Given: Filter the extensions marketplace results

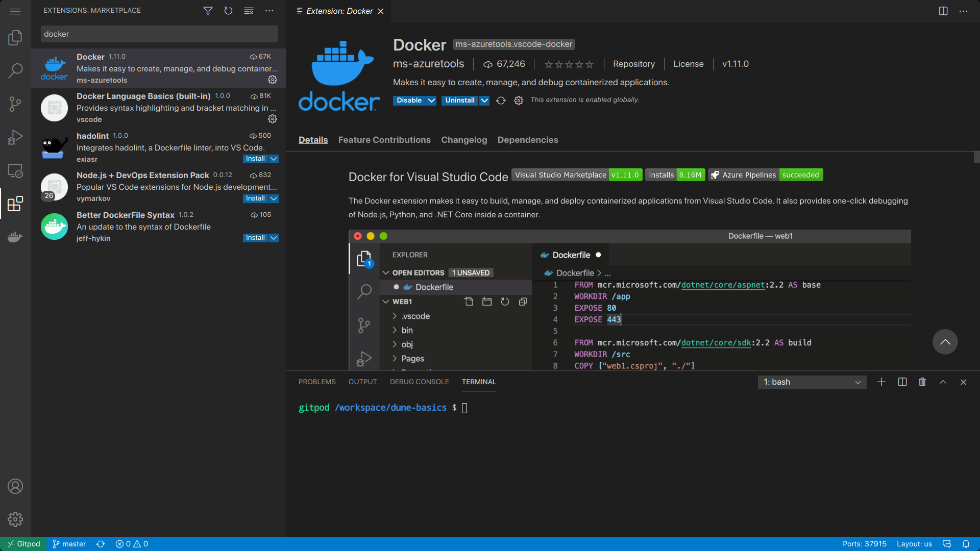Looking at the screenshot, I should (208, 10).
